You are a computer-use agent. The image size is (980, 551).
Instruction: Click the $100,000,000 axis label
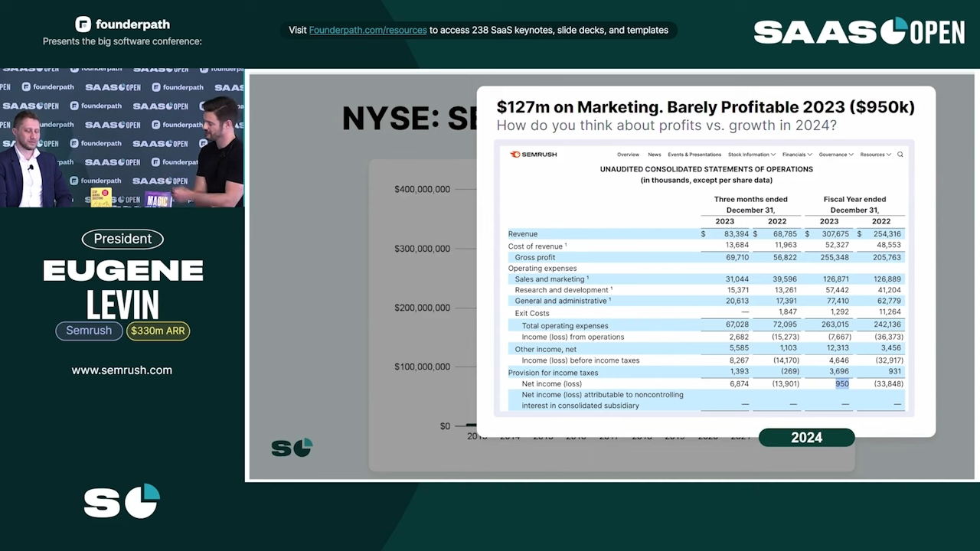coord(423,367)
